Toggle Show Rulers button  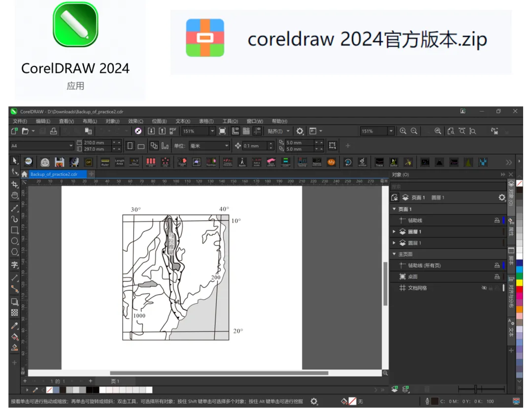pyautogui.click(x=235, y=131)
